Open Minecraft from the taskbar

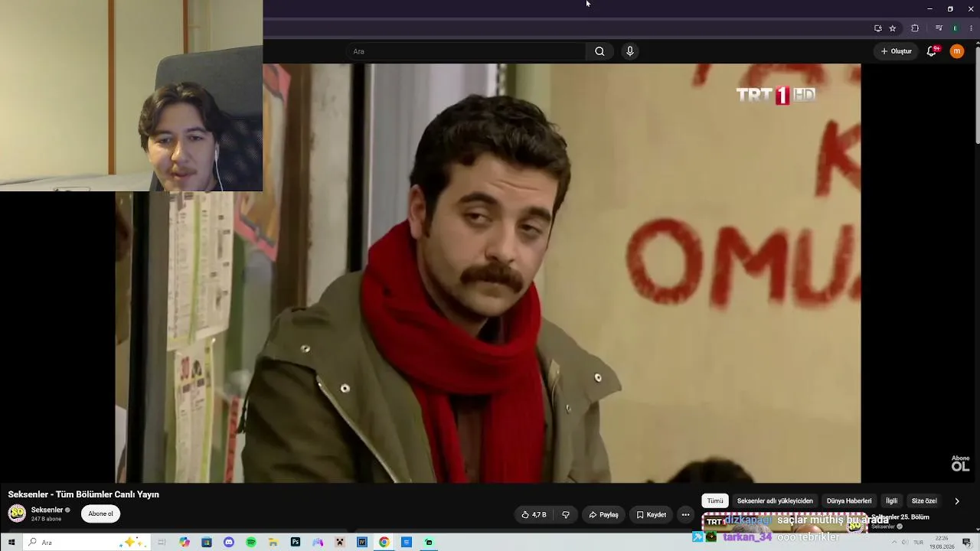pos(340,543)
